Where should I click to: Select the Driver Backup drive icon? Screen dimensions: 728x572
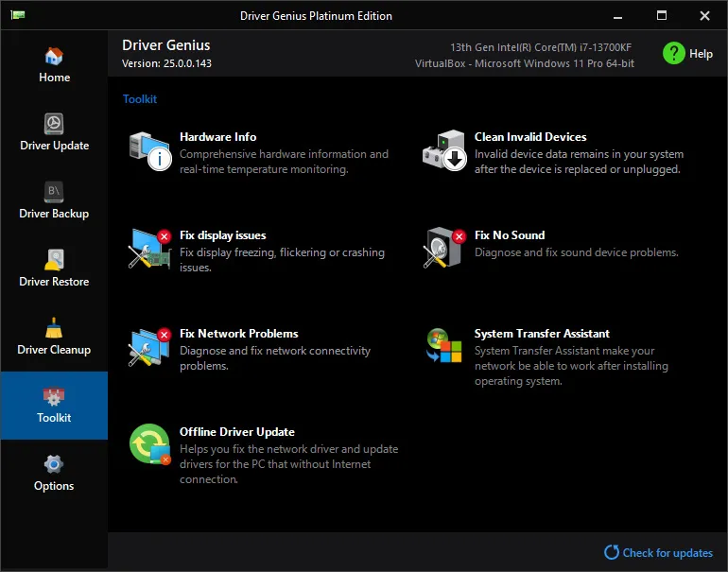coord(54,192)
